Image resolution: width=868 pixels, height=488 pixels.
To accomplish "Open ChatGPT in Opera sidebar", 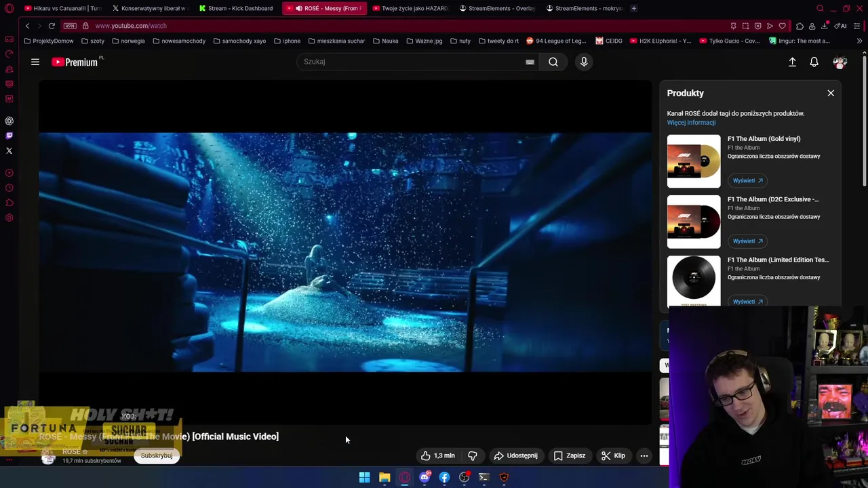I will (x=9, y=121).
